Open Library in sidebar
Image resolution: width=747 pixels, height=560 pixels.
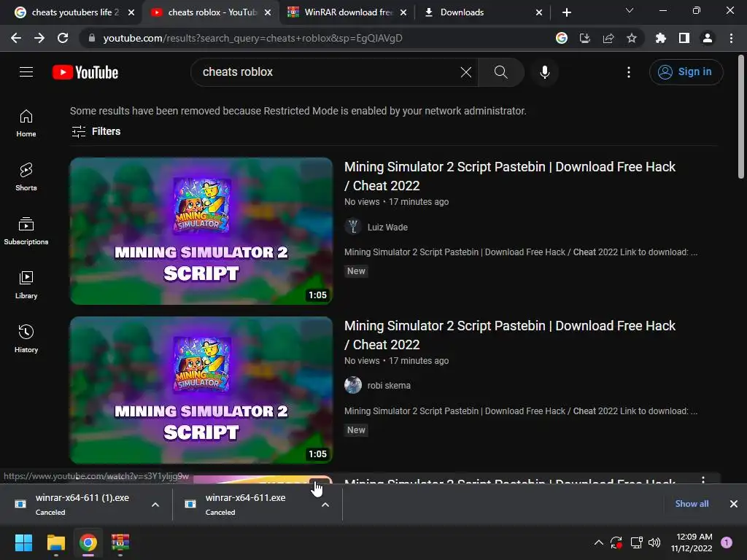(26, 285)
